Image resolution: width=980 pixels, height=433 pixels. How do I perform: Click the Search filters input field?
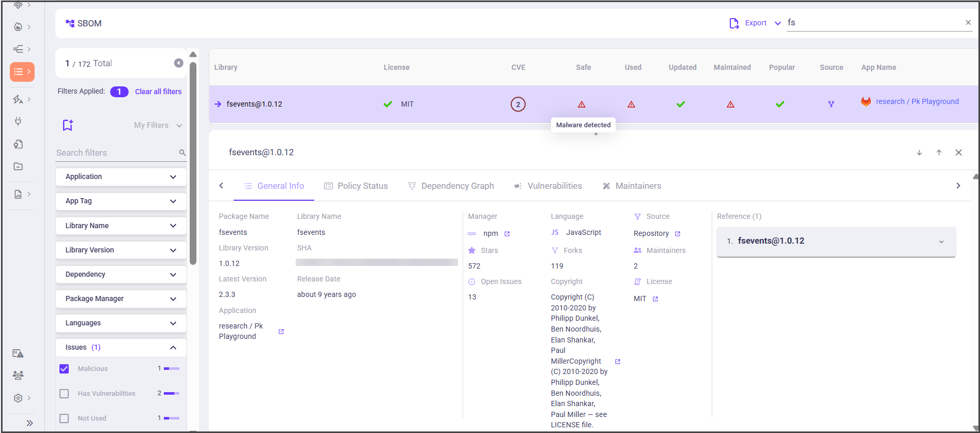(x=116, y=153)
